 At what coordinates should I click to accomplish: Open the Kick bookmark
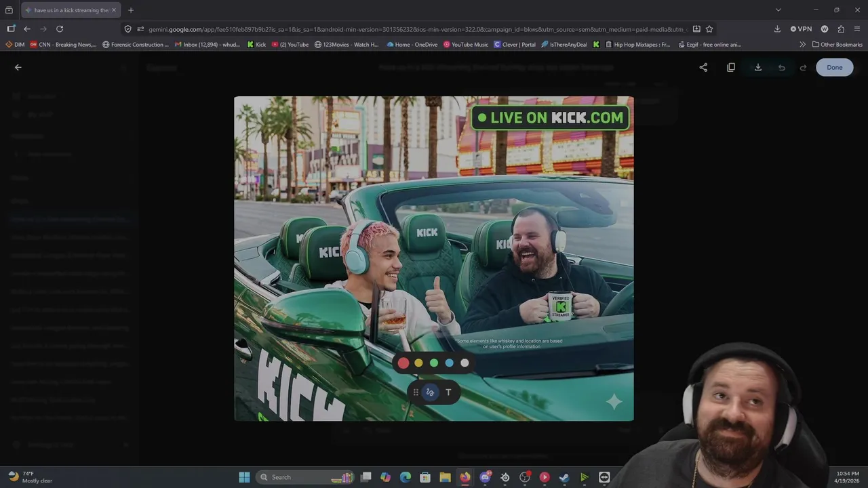click(256, 45)
